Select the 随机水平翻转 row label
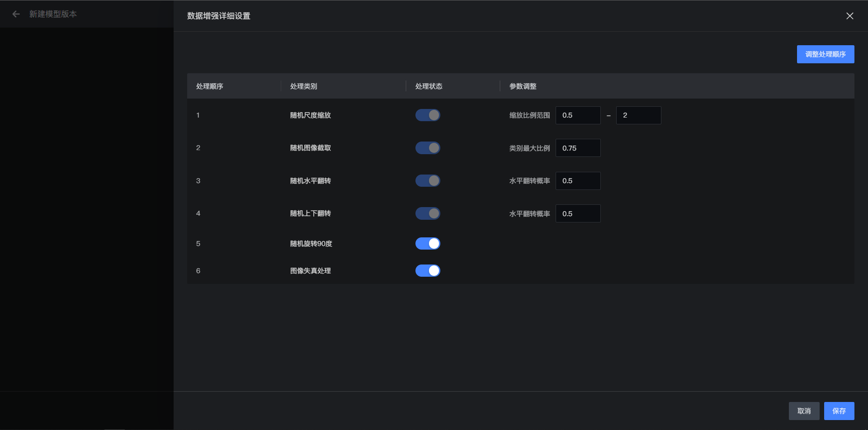The image size is (868, 430). click(311, 181)
